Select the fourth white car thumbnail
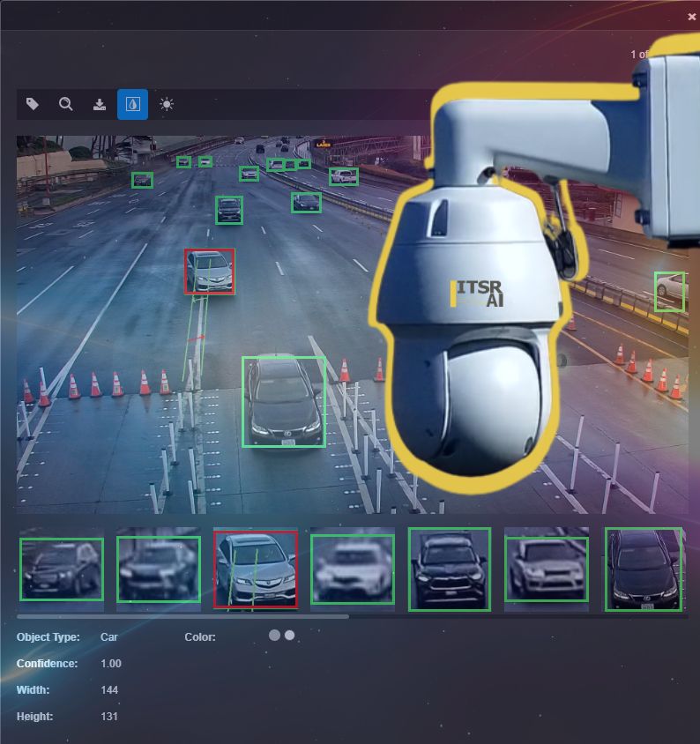 click(353, 569)
